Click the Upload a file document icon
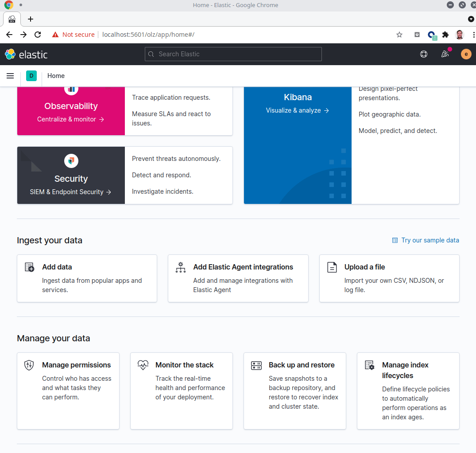The height and width of the screenshot is (453, 476). pos(332,267)
